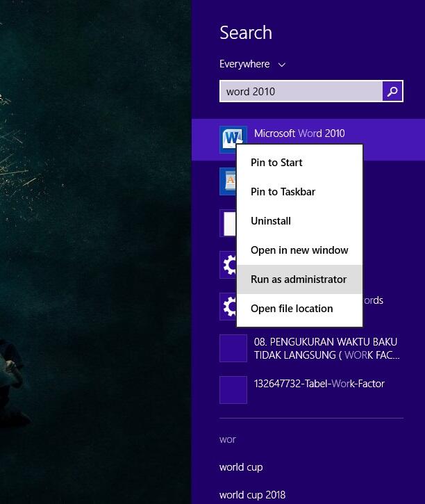Select Uninstall from context menu
The width and height of the screenshot is (425, 504).
coord(299,221)
